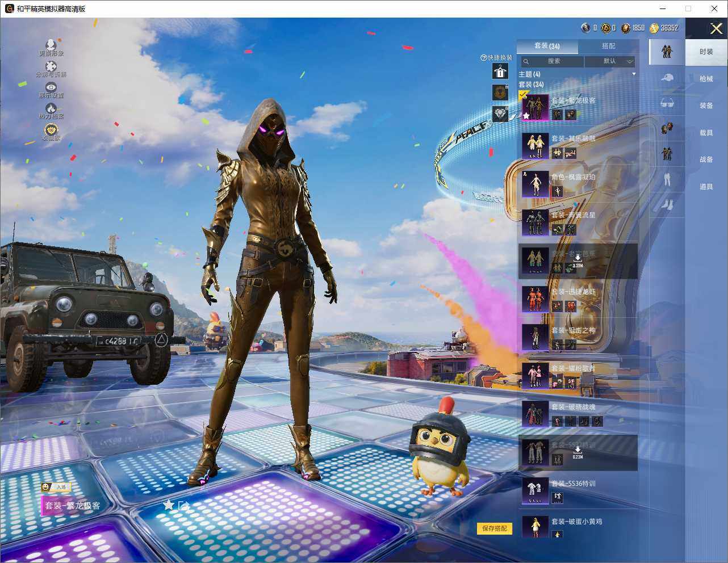Click the emulator app icon in title bar
The height and width of the screenshot is (563, 728).
pos(9,9)
